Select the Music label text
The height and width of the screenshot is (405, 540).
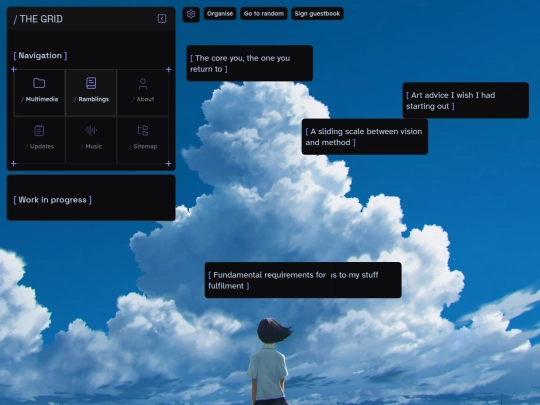(x=94, y=146)
